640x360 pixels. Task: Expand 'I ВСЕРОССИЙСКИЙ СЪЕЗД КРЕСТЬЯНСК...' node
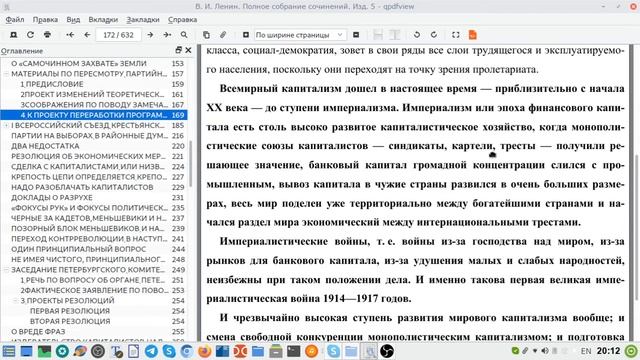point(6,125)
